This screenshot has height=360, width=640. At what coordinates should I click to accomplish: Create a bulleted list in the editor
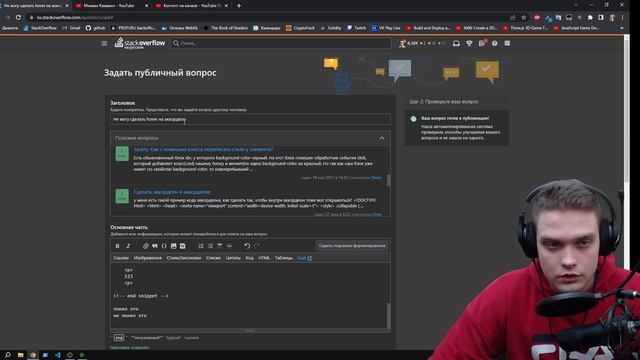tap(210, 246)
